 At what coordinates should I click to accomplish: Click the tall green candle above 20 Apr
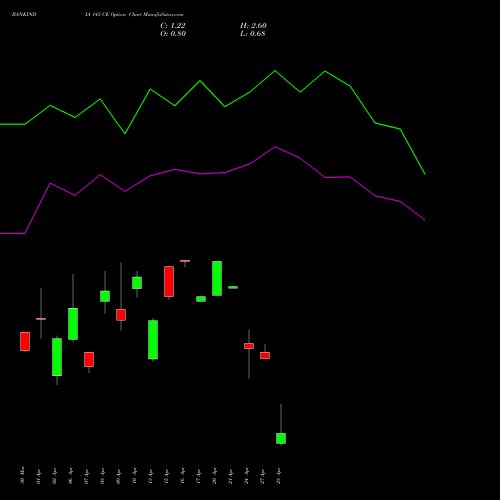click(217, 278)
